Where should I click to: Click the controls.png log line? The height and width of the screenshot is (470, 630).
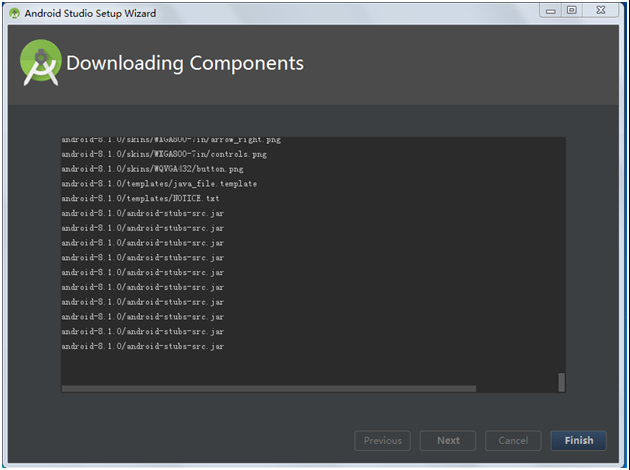[x=164, y=154]
